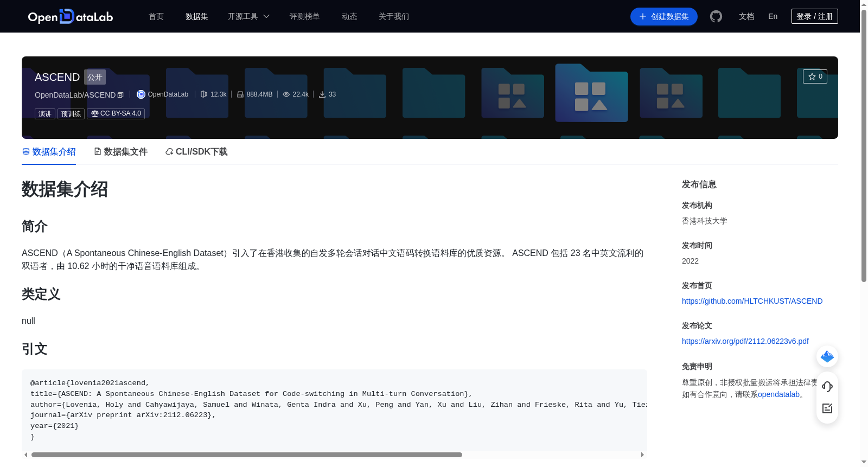The height and width of the screenshot is (467, 868).
Task: Click the storage size icon 888.4MB
Action: (x=240, y=94)
